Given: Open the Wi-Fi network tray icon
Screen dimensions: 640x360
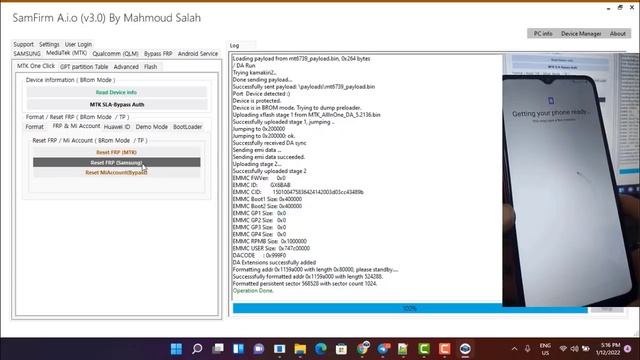Looking at the screenshot, I should (x=563, y=349).
